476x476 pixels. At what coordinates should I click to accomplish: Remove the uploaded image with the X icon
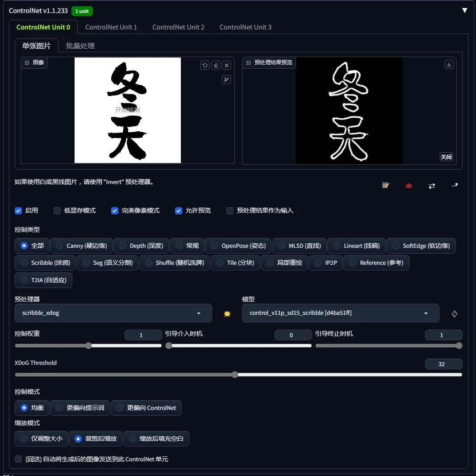tap(226, 65)
